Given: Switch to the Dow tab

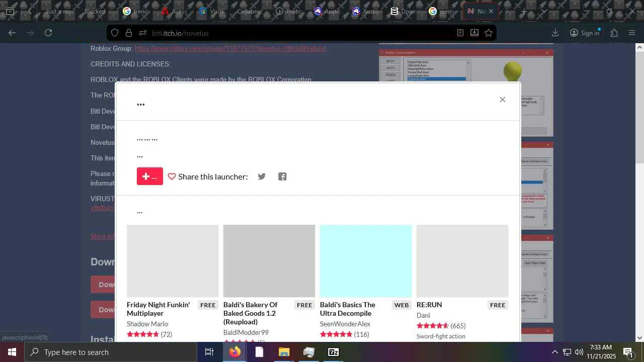Looking at the screenshot, I should [403, 11].
